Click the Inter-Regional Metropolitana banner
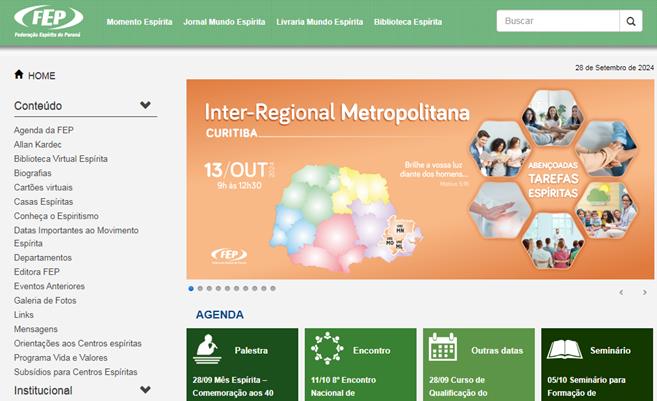The height and width of the screenshot is (401, 657). [420, 179]
